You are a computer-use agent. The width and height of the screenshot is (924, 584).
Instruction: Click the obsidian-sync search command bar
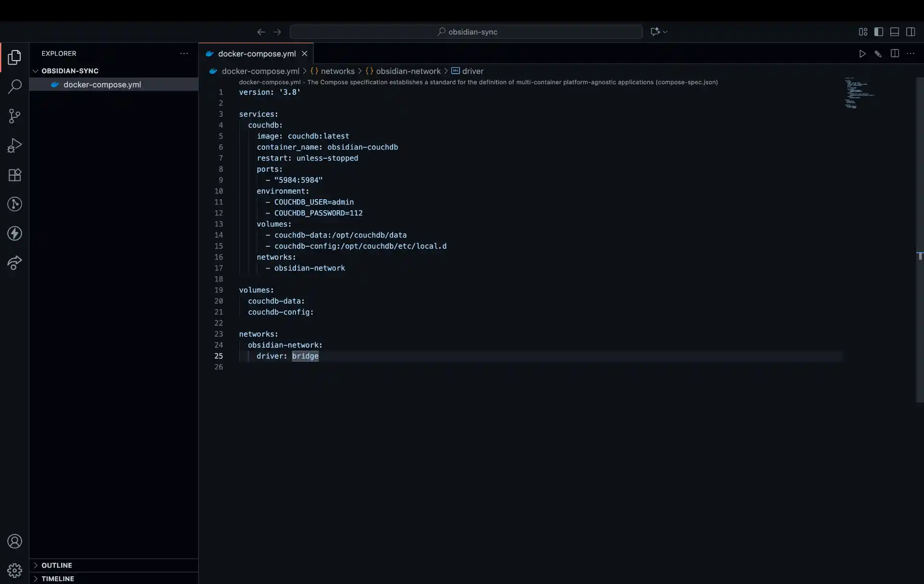466,32
